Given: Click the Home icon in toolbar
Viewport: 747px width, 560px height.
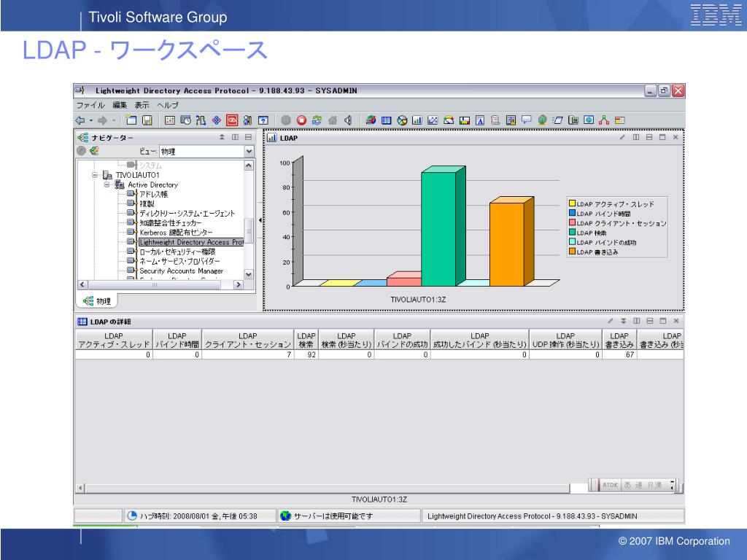Looking at the screenshot, I should (333, 120).
